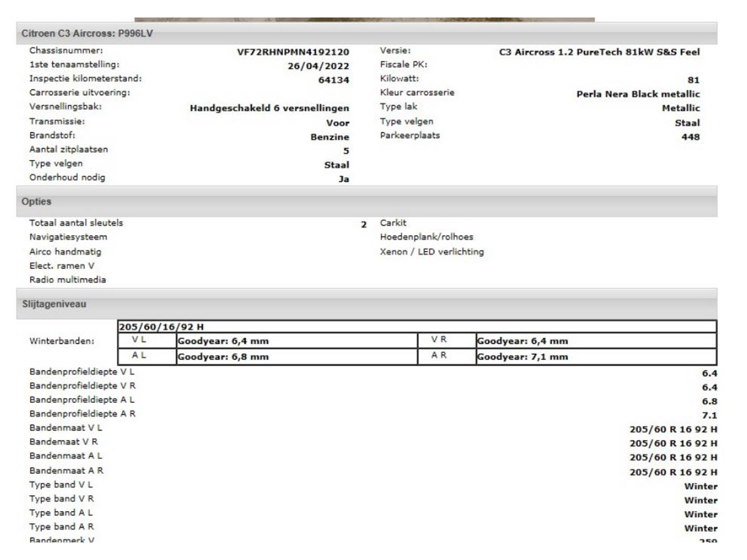Click 'Bandenprofieldiepte A R' value 7.1
This screenshot has height=560, width=747.
tap(709, 415)
